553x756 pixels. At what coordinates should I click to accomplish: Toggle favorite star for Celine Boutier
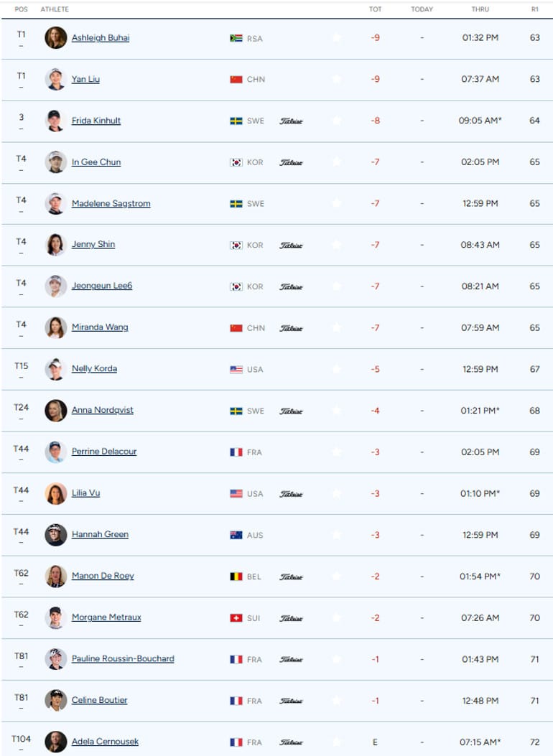[337, 701]
